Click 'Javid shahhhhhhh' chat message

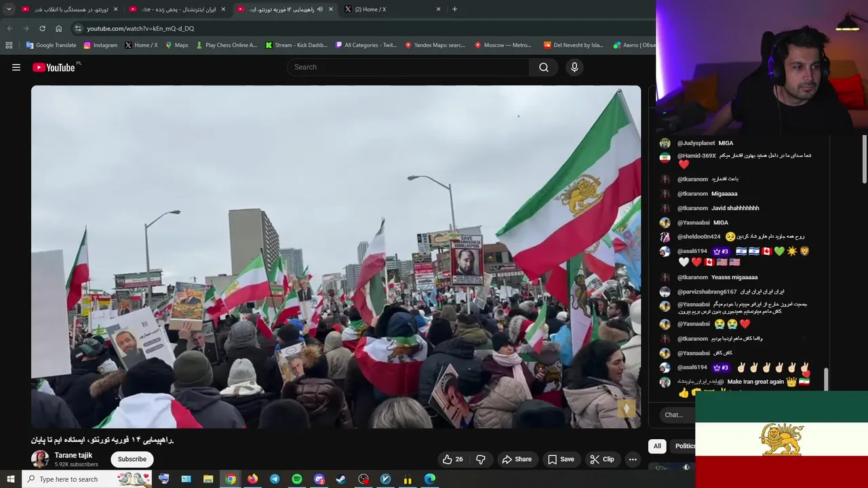(735, 208)
